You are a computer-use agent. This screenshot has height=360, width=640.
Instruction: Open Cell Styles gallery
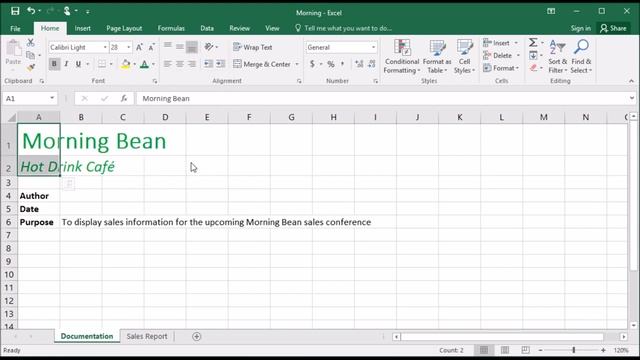pos(464,57)
